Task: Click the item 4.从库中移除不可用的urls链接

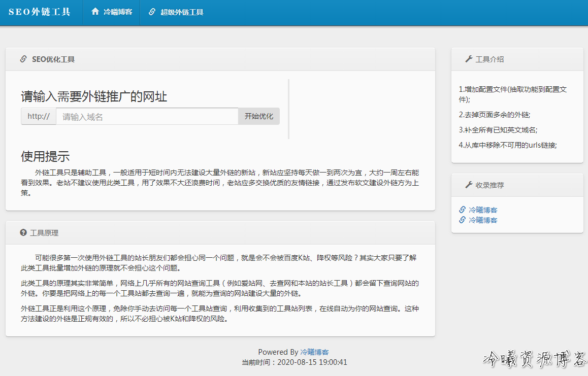Action: pyautogui.click(x=508, y=145)
